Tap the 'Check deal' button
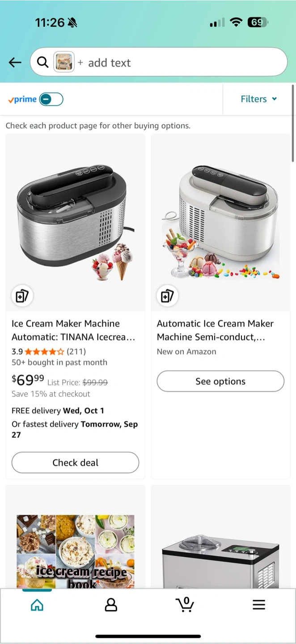The height and width of the screenshot is (644, 296). pos(75,463)
